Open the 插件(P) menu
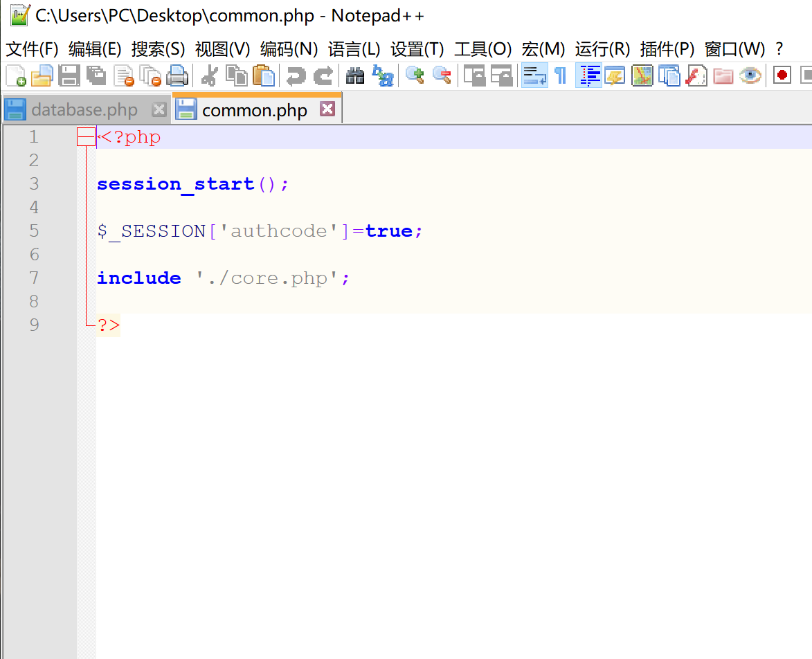 [667, 49]
